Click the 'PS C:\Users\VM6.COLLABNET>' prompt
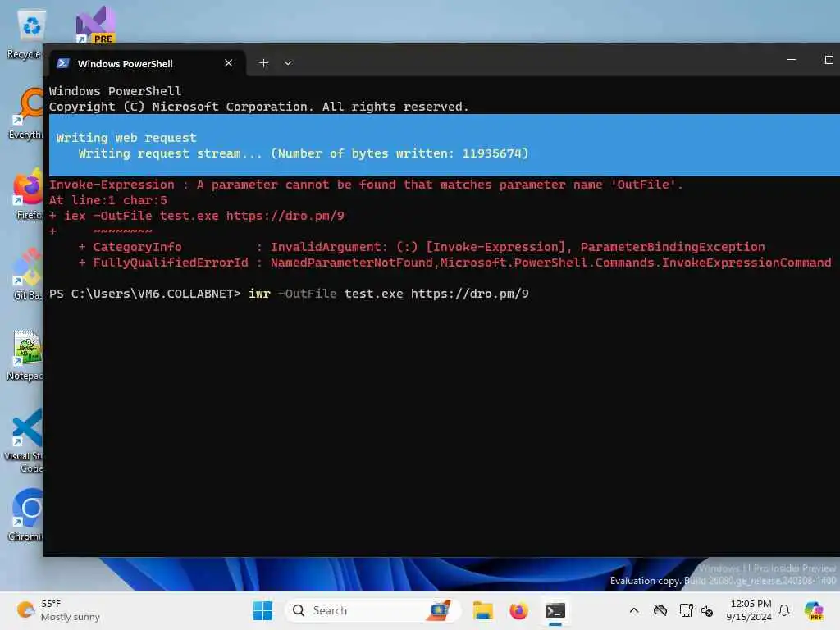Image resolution: width=840 pixels, height=630 pixels. point(145,294)
